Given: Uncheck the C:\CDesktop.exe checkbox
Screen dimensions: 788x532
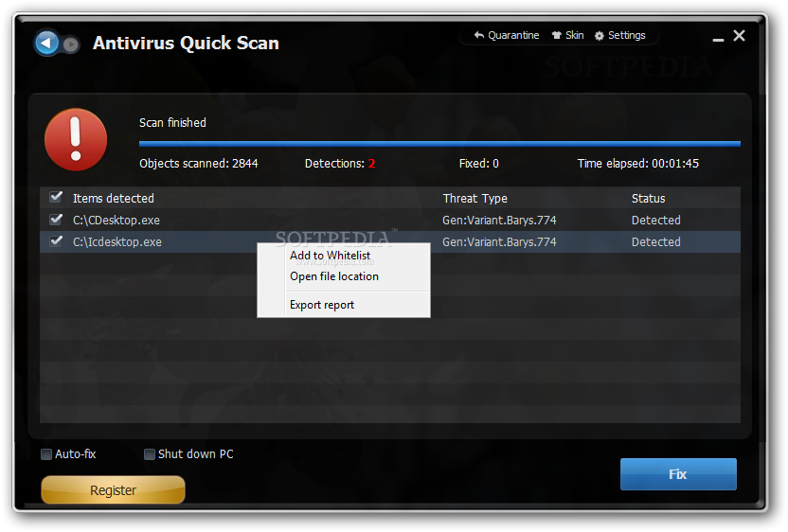Looking at the screenshot, I should 56,219.
